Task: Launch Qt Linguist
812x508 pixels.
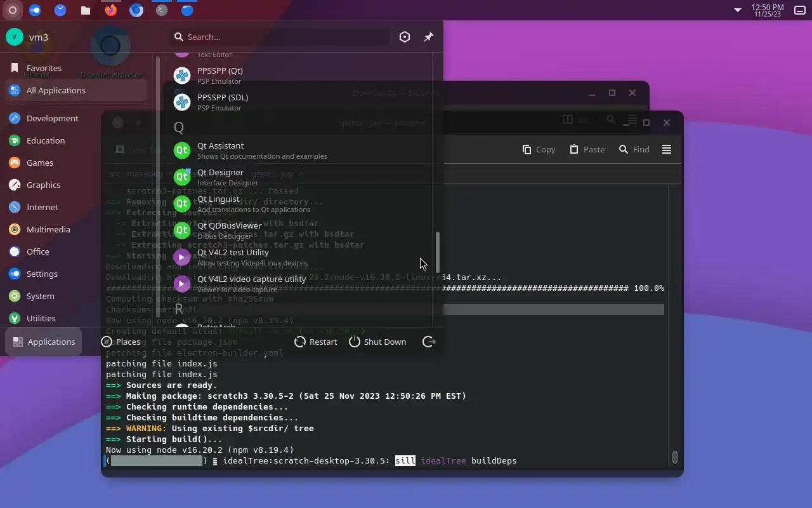Action: pyautogui.click(x=298, y=204)
